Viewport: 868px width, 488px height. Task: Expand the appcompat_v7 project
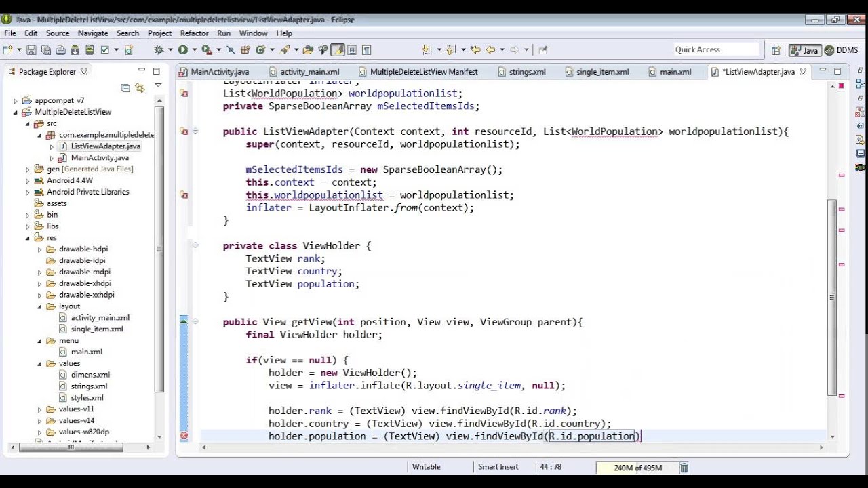[16, 100]
